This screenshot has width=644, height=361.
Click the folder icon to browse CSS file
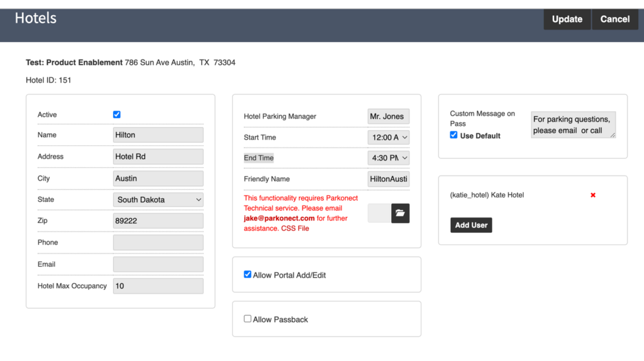[x=400, y=213]
